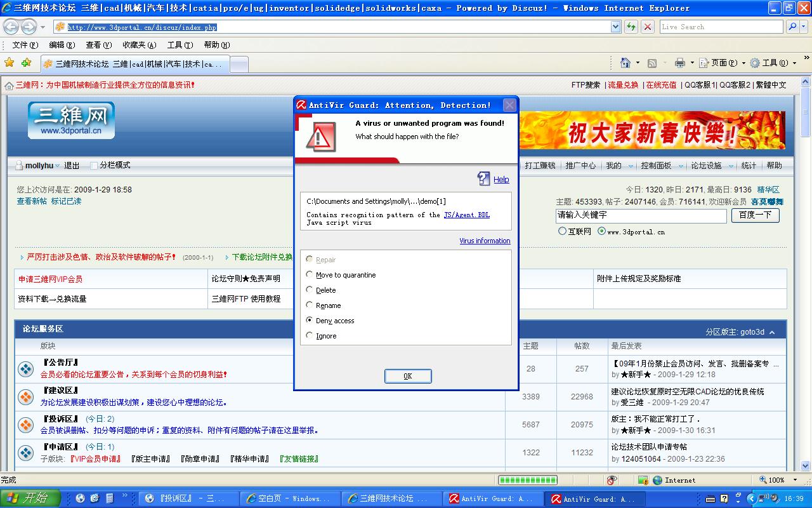Viewport: 812px width, 508px height.
Task: Expand the Print options dropdown arrow
Action: (x=692, y=63)
